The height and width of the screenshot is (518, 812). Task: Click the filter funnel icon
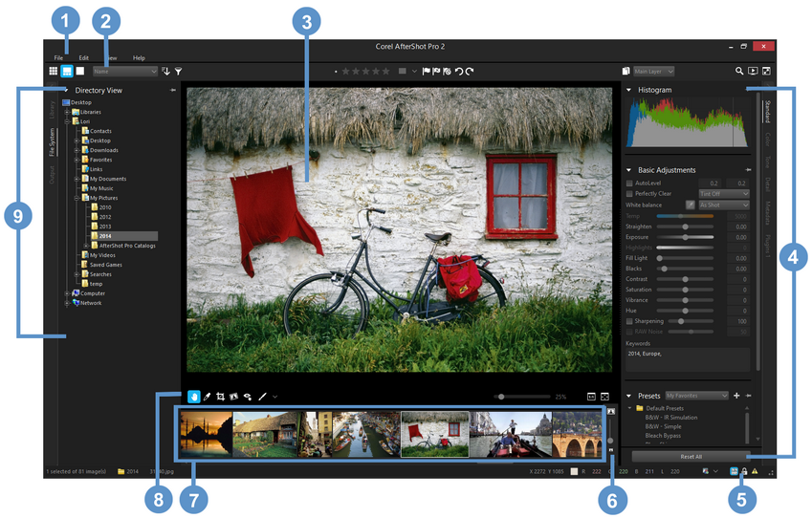click(179, 71)
